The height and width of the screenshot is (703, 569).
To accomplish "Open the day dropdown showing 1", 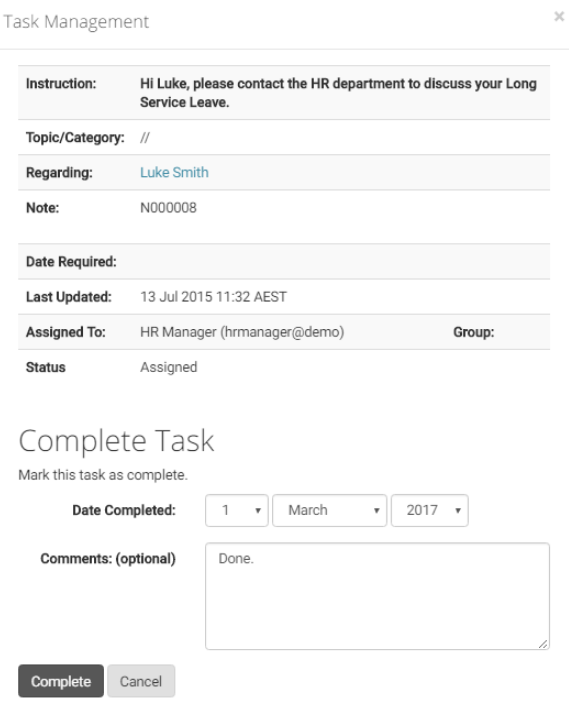I will point(237,510).
